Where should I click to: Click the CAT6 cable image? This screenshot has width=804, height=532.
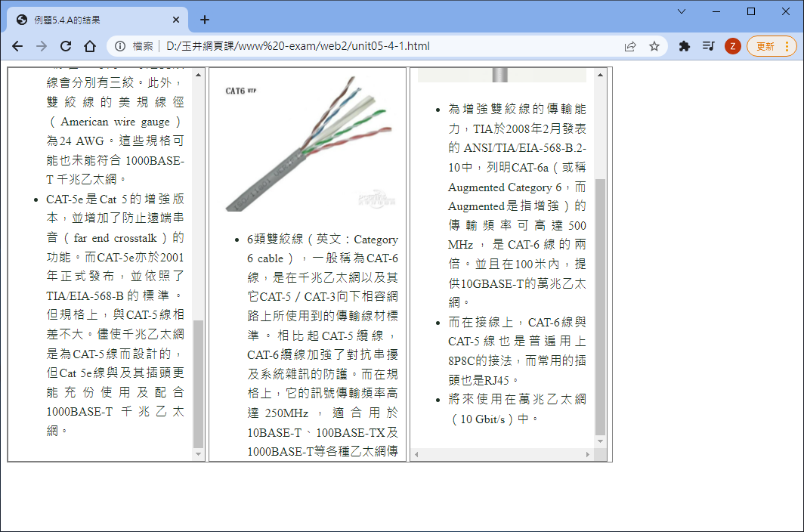(308, 149)
